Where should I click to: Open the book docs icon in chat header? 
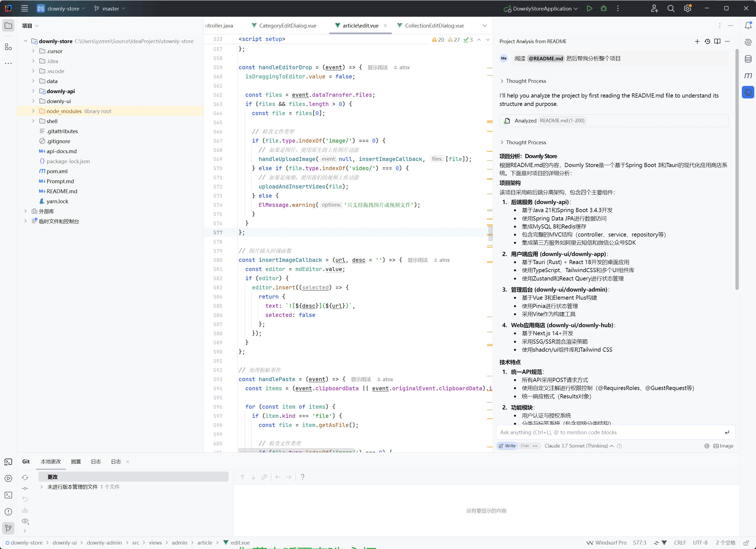[717, 41]
